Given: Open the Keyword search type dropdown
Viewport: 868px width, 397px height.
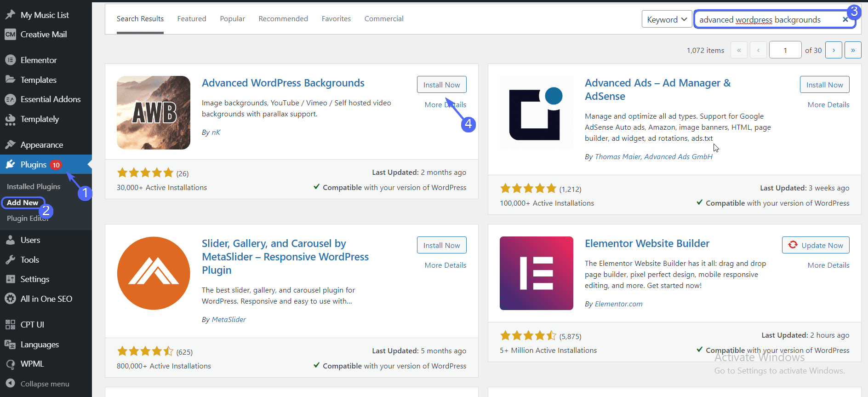Looking at the screenshot, I should click(x=667, y=19).
